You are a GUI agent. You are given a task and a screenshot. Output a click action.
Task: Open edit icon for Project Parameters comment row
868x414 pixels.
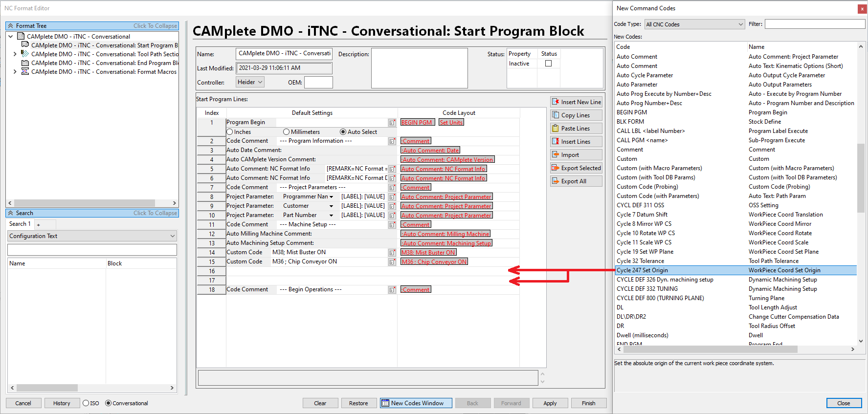click(x=392, y=188)
